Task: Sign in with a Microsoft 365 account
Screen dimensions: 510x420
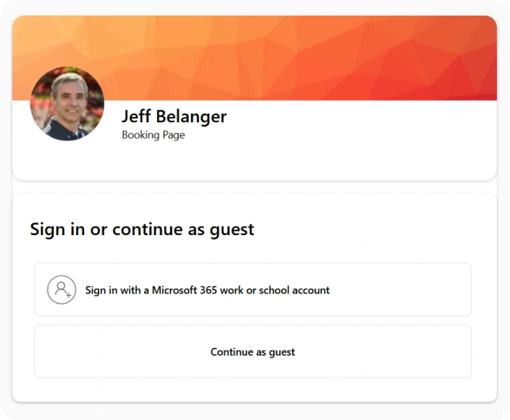Action: (252, 289)
